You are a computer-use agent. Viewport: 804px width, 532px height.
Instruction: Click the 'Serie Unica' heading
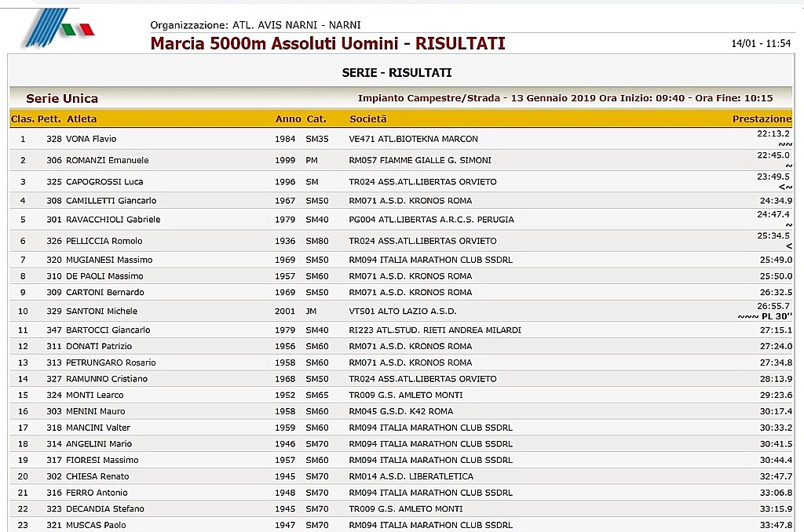point(62,98)
